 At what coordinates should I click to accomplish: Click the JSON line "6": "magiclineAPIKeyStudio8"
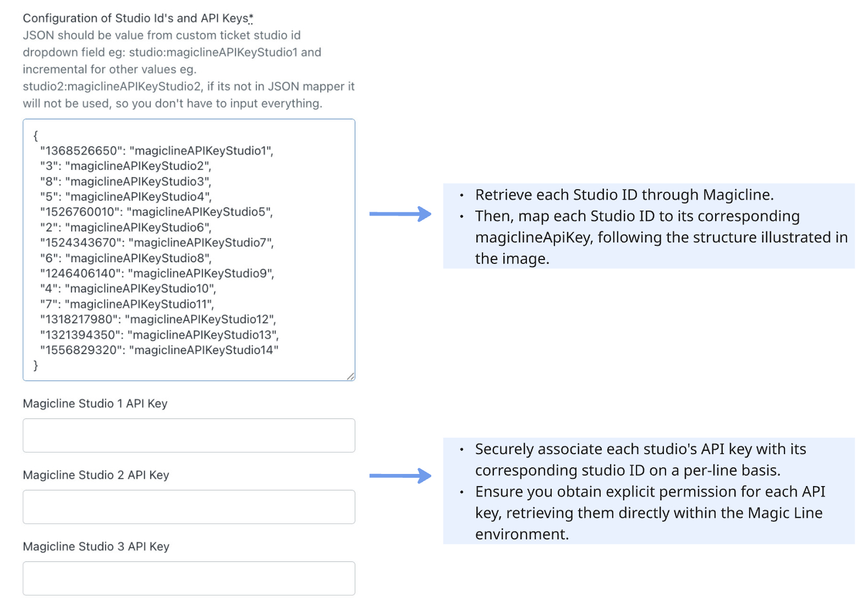[x=125, y=258]
